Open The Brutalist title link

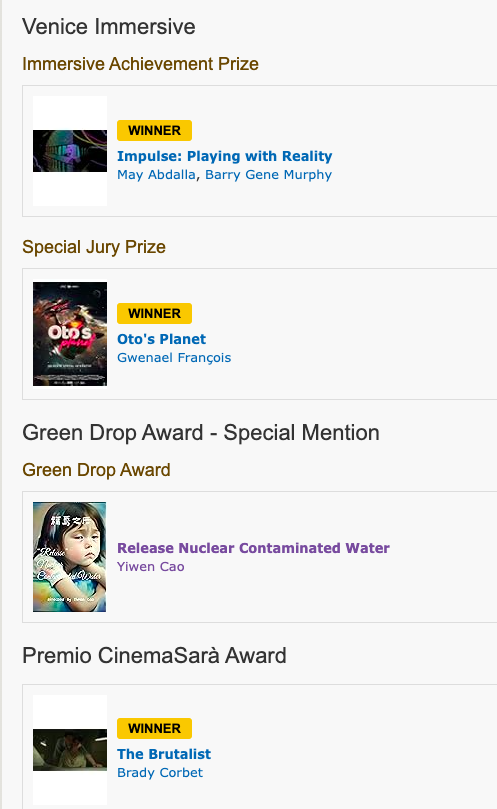164,754
